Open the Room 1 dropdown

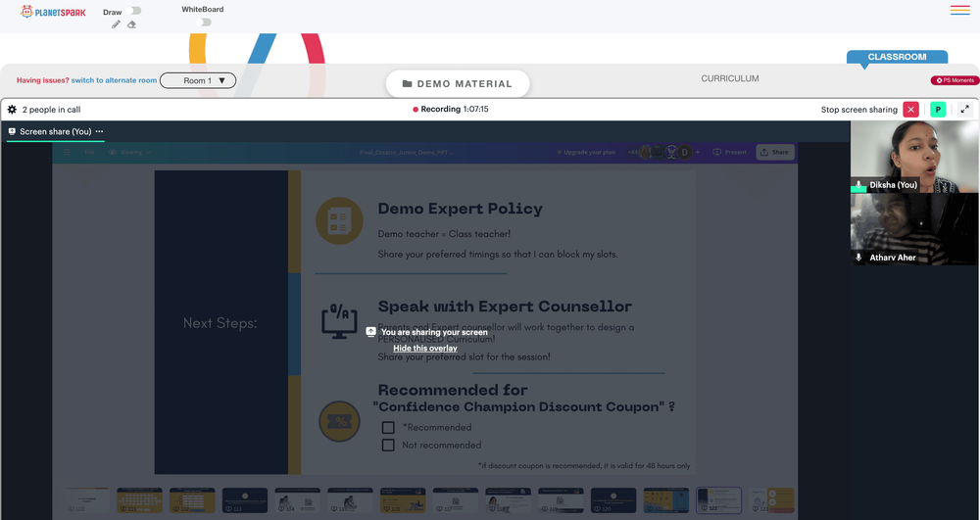198,80
